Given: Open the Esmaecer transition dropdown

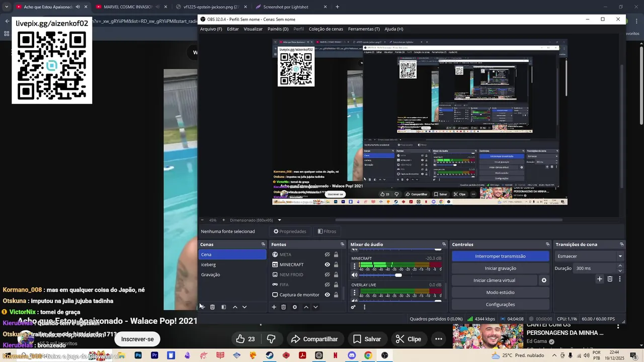Looking at the screenshot, I should click(589, 256).
